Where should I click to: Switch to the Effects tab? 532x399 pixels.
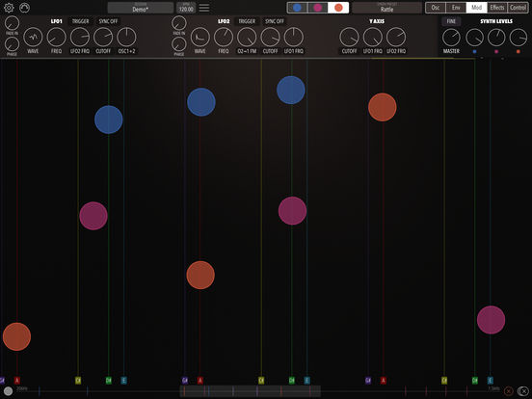click(497, 8)
